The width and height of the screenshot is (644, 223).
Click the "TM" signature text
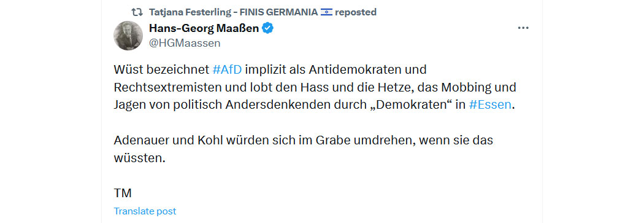(123, 194)
